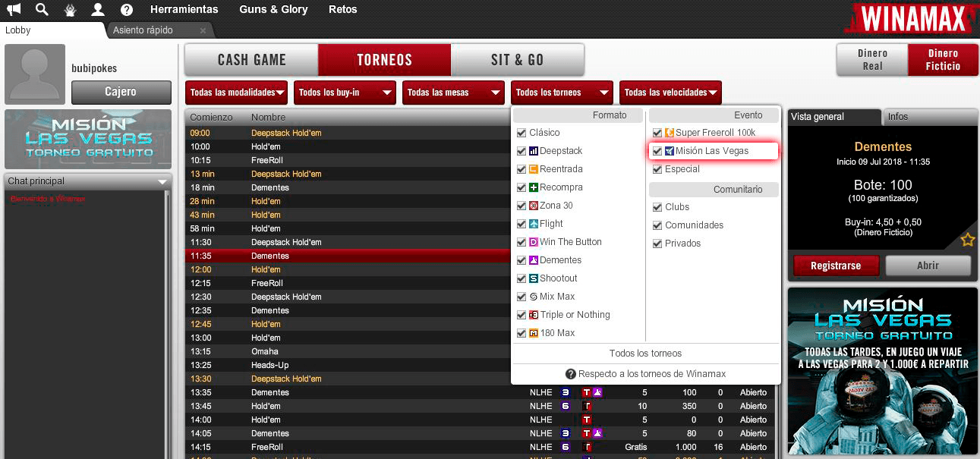Click the Cajero button
The width and height of the screenshot is (980, 459).
coord(121,93)
